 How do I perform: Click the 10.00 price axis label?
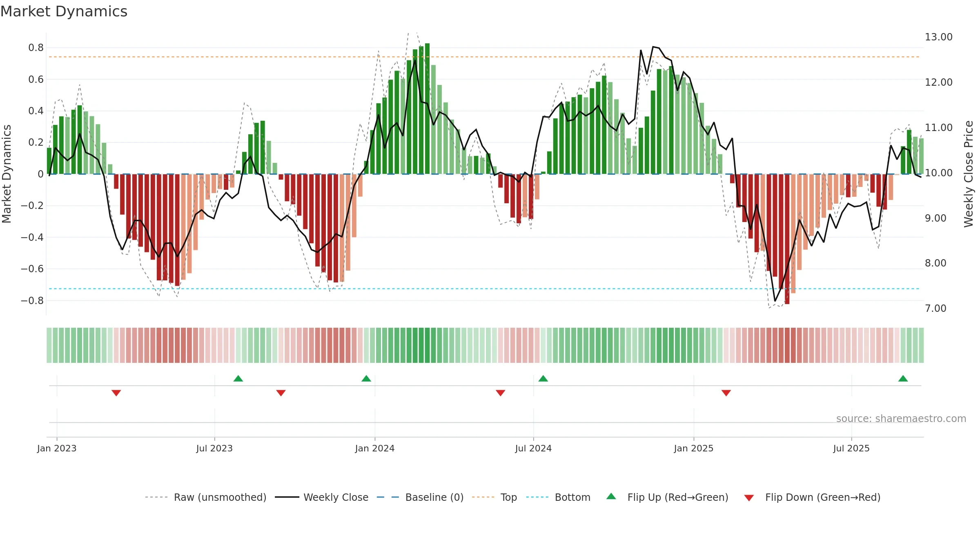939,173
